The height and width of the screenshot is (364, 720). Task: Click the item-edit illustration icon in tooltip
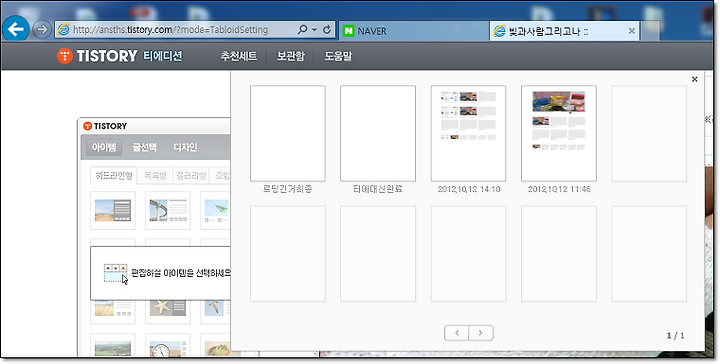click(x=116, y=274)
